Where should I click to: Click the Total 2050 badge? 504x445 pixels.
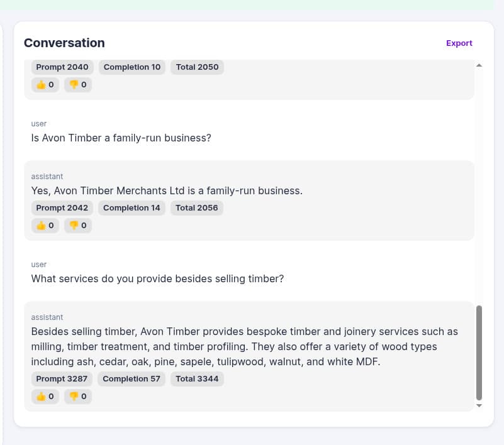[x=197, y=67]
